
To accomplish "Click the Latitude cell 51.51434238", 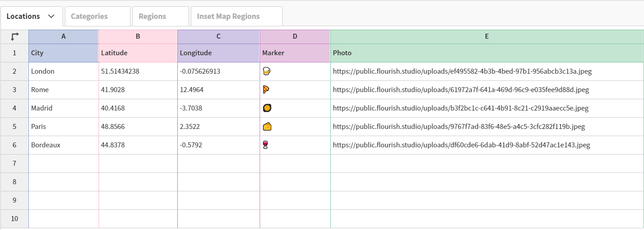I will [x=138, y=71].
